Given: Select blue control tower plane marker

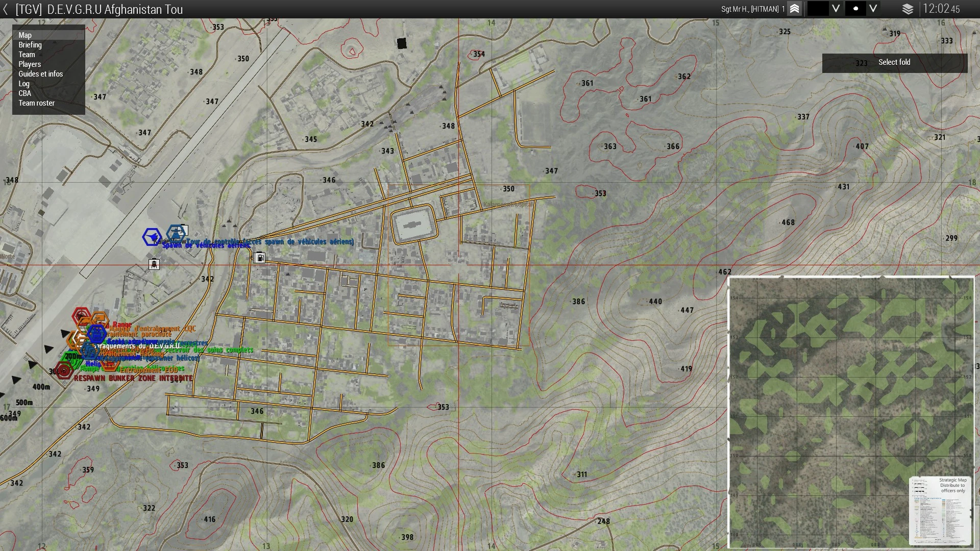Looking at the screenshot, I should 176,233.
